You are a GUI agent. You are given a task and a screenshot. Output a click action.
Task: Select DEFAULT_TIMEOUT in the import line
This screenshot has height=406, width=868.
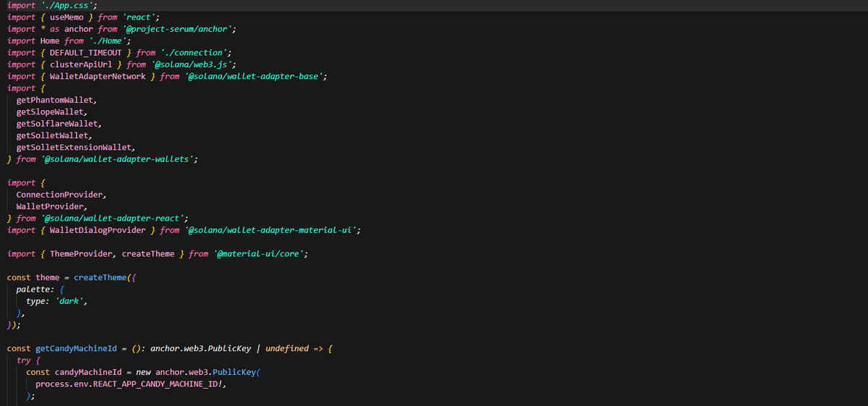tap(85, 52)
